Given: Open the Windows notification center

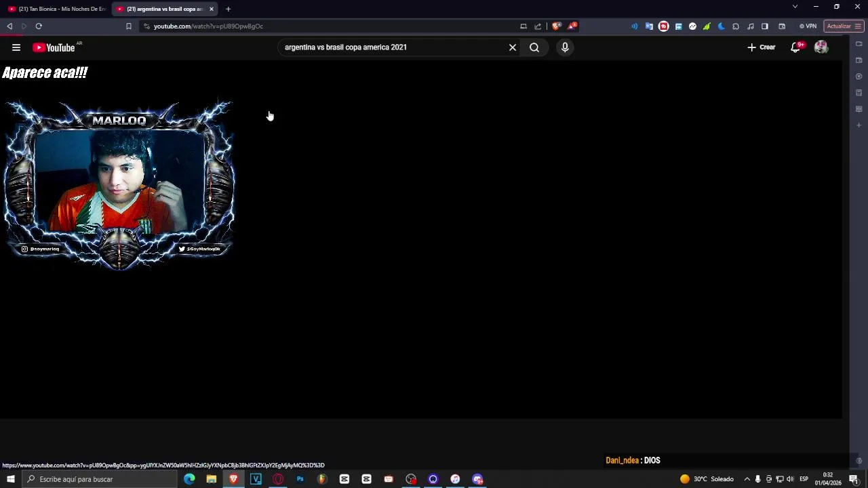Looking at the screenshot, I should (x=854, y=479).
